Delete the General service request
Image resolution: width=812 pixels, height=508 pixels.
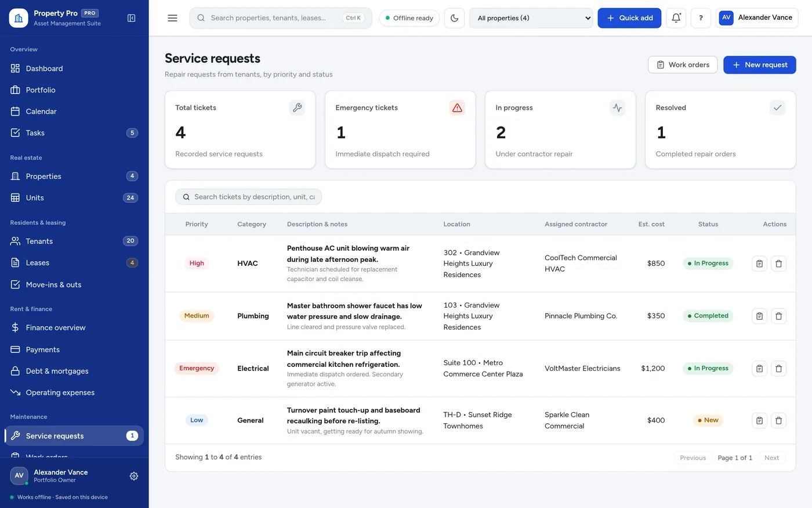(x=778, y=420)
